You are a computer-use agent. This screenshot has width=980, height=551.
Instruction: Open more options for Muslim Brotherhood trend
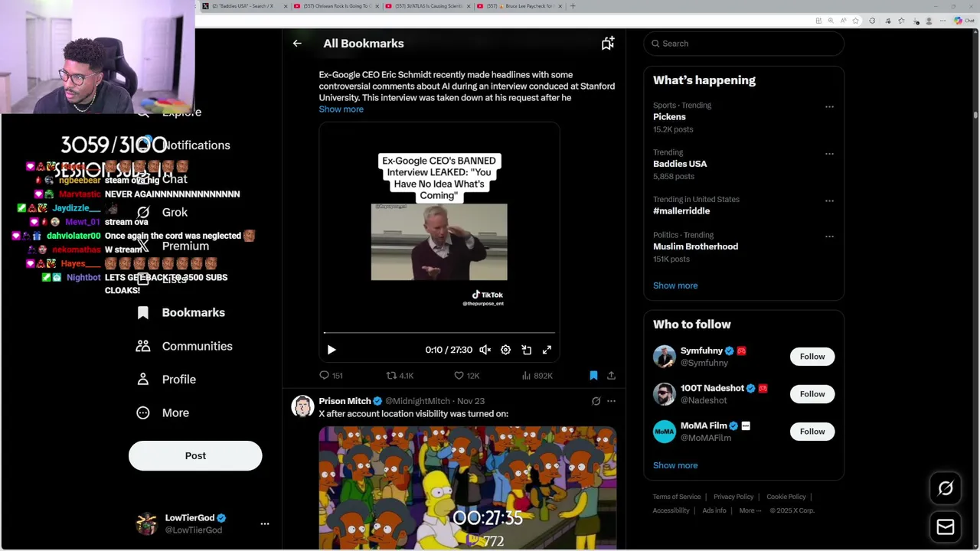point(829,236)
